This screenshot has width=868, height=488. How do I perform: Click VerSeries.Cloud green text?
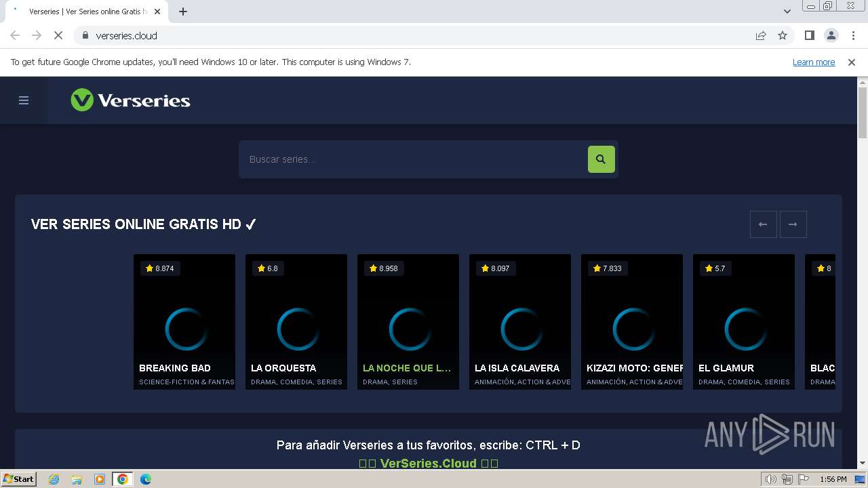click(429, 464)
